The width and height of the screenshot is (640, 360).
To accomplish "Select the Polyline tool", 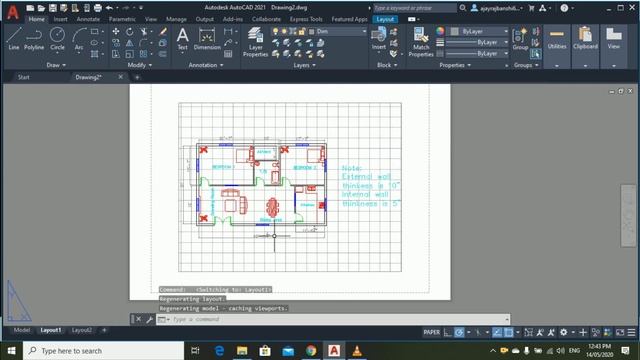I will 34,38.
